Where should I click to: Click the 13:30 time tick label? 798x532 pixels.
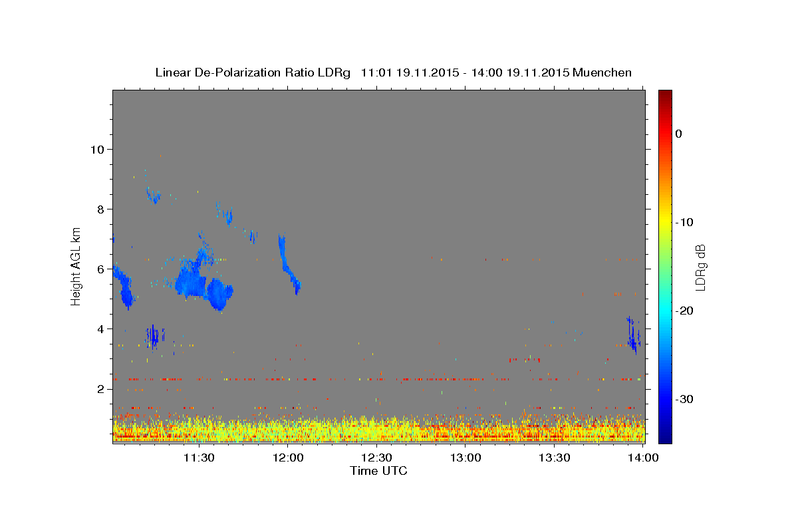tap(555, 458)
